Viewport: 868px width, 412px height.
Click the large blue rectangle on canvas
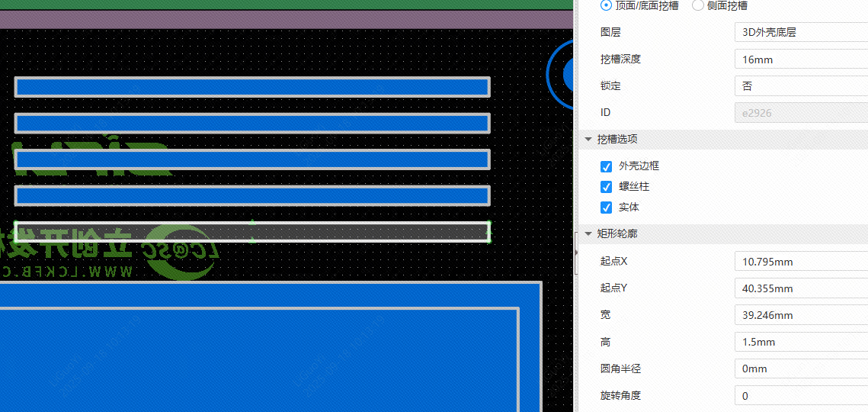pos(259,359)
